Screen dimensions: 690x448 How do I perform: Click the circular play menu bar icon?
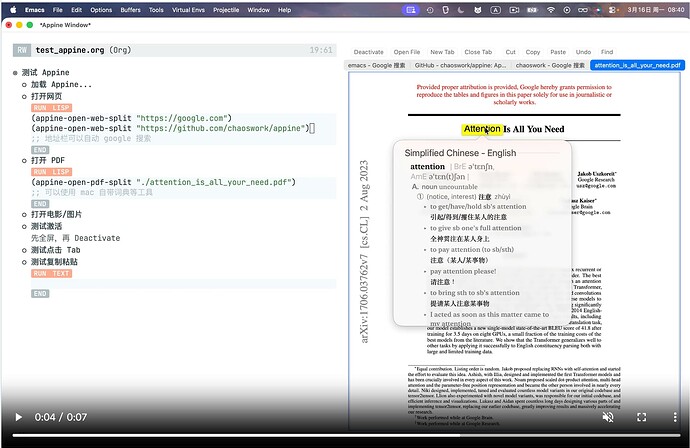(x=567, y=10)
